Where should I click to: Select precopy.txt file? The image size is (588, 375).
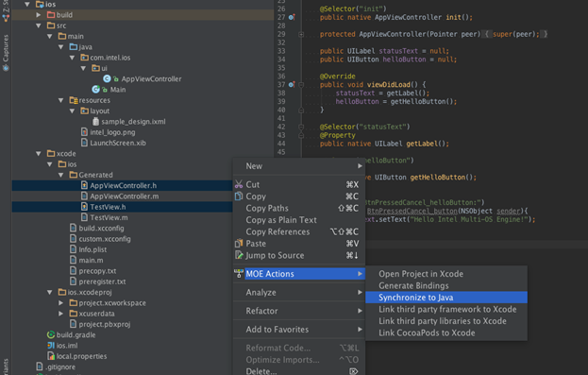(97, 271)
